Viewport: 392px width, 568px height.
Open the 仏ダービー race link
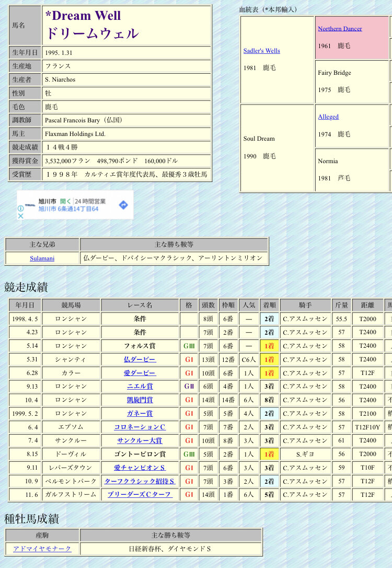click(140, 359)
